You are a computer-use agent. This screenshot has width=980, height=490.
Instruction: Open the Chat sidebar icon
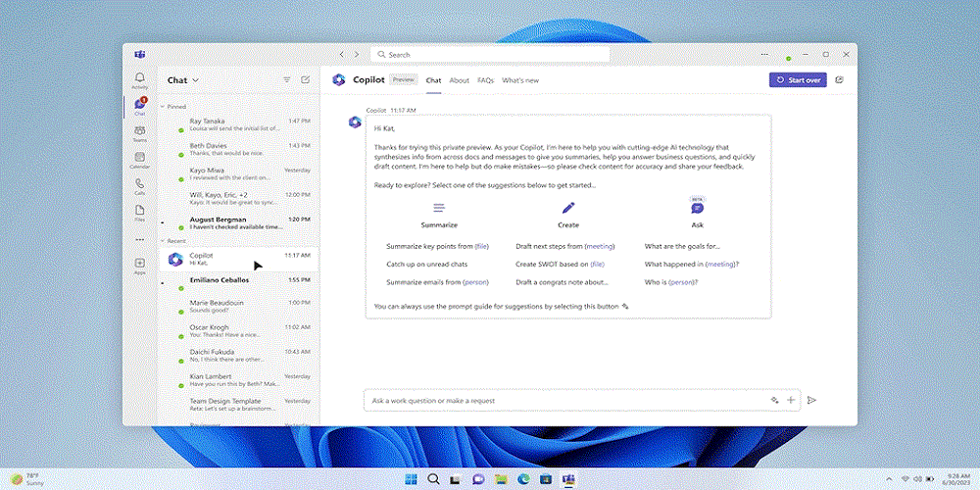[x=140, y=106]
